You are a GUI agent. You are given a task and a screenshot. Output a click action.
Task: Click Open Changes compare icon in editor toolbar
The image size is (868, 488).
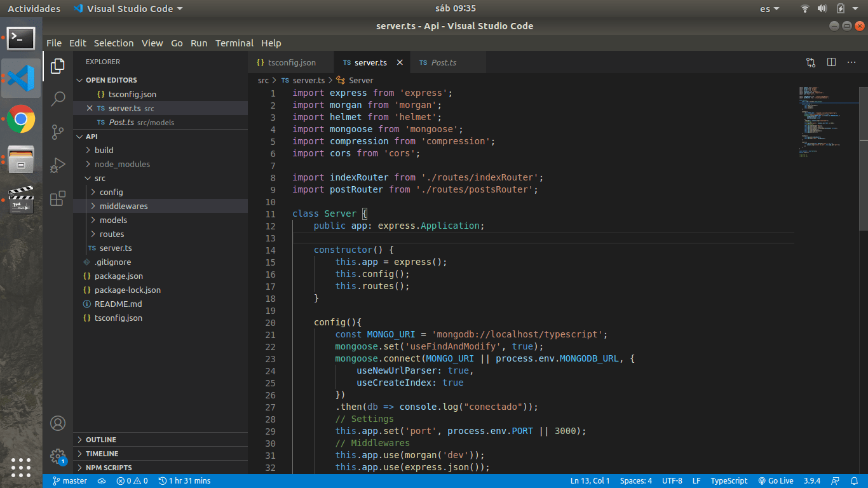click(x=811, y=62)
